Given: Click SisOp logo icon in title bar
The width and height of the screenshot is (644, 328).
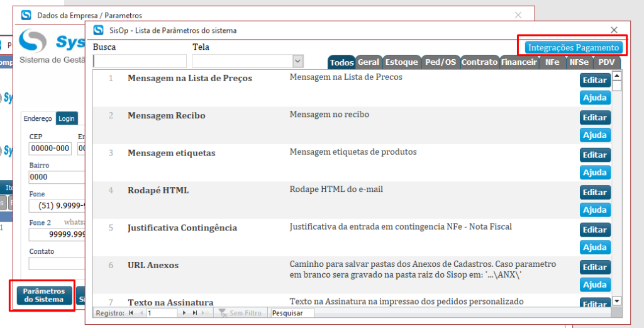Looking at the screenshot, I should coord(98,30).
